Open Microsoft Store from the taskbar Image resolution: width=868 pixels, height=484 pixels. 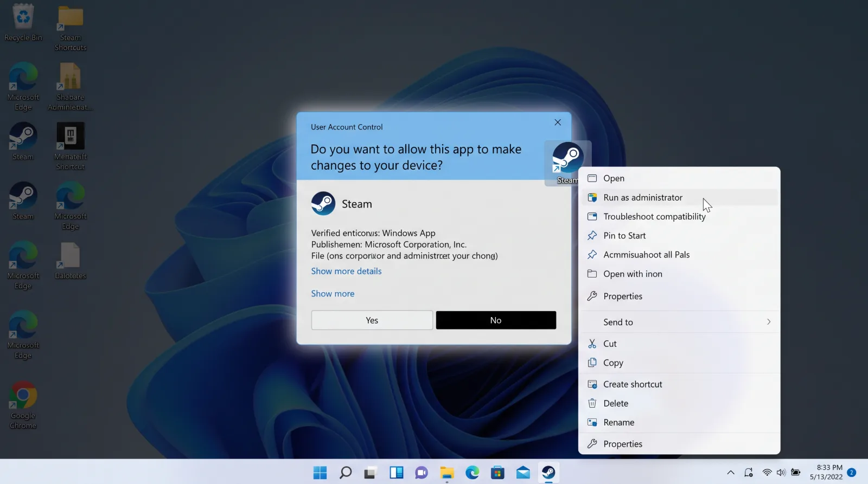(497, 473)
